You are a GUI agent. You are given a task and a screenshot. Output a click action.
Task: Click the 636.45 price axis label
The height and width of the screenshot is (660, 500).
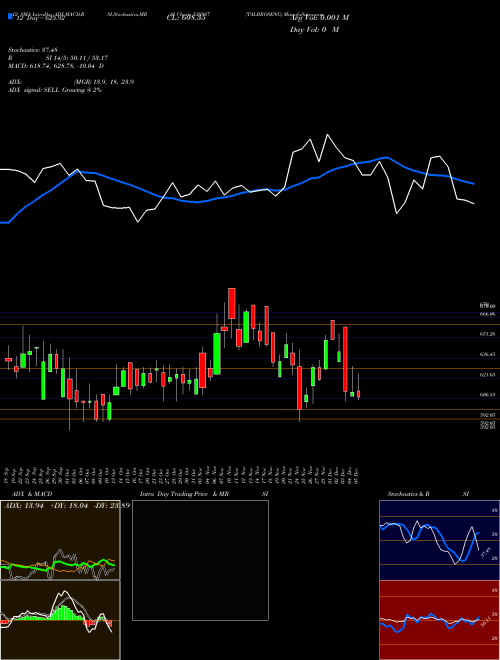(x=487, y=354)
